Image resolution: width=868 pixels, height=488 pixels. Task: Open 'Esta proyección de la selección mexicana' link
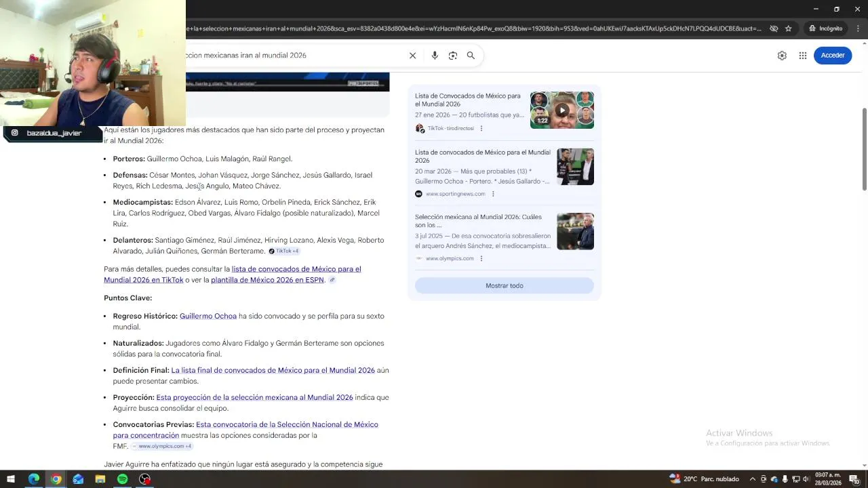click(x=254, y=398)
